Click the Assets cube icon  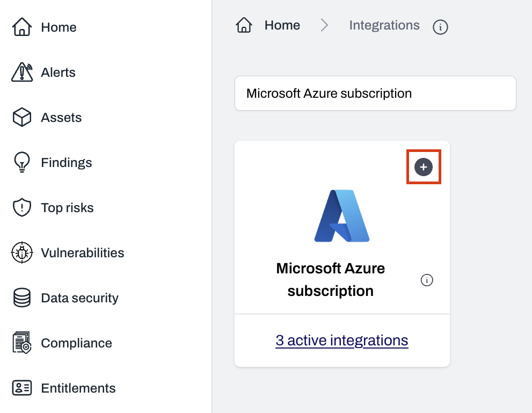[x=21, y=117]
